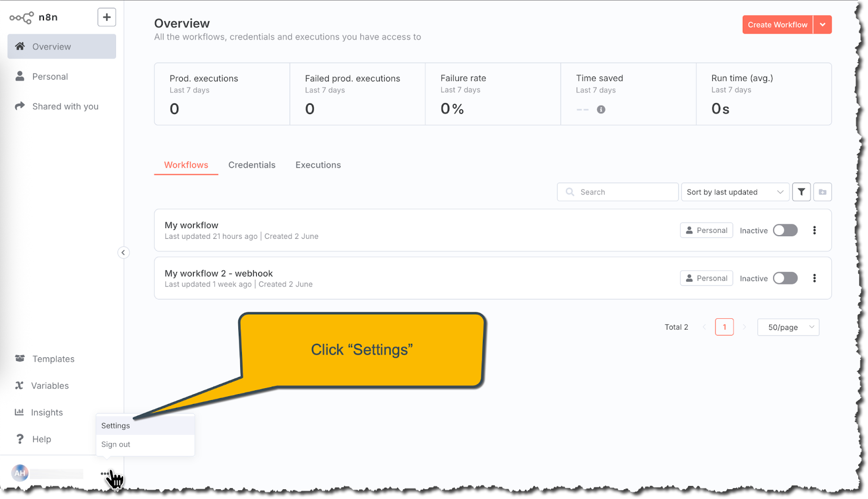Click the plus icon beside n8n
Viewport: 868px width, 499px height.
(107, 17)
